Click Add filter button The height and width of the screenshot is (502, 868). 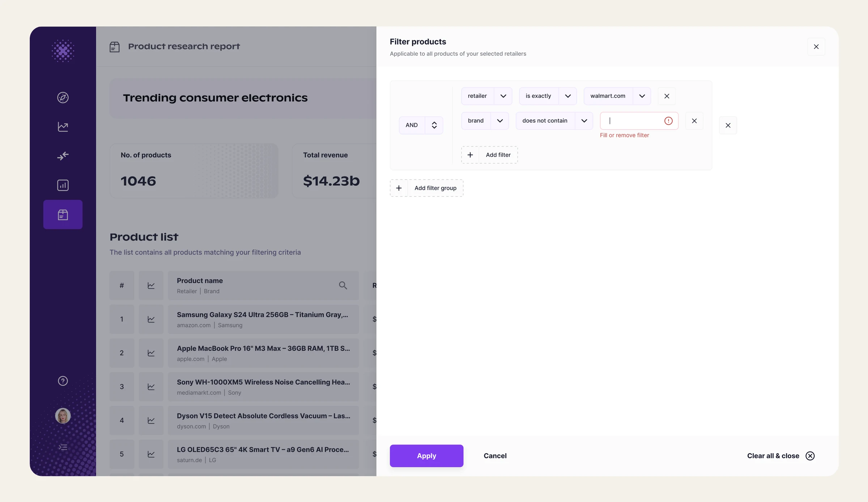tap(490, 155)
